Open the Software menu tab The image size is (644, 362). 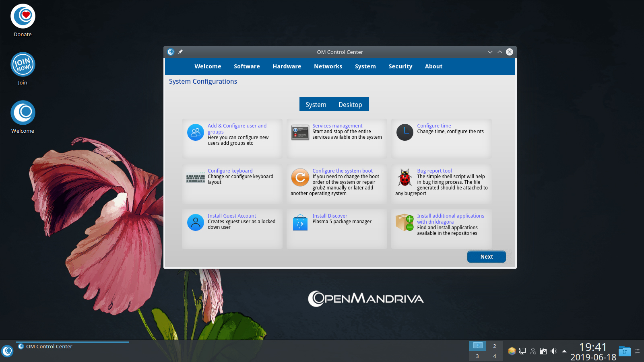[247, 66]
